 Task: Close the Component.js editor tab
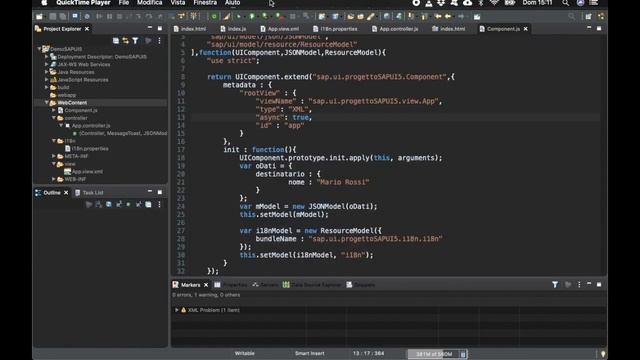(526, 29)
